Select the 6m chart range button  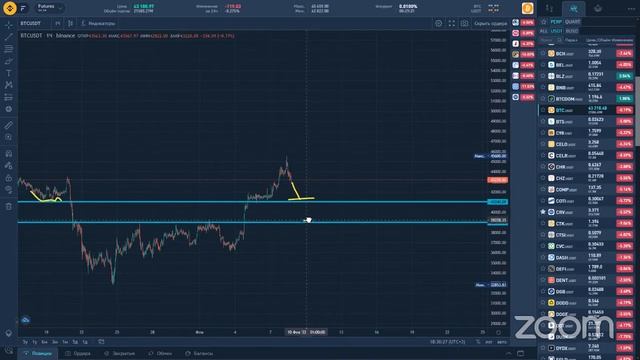pyautogui.click(x=44, y=342)
